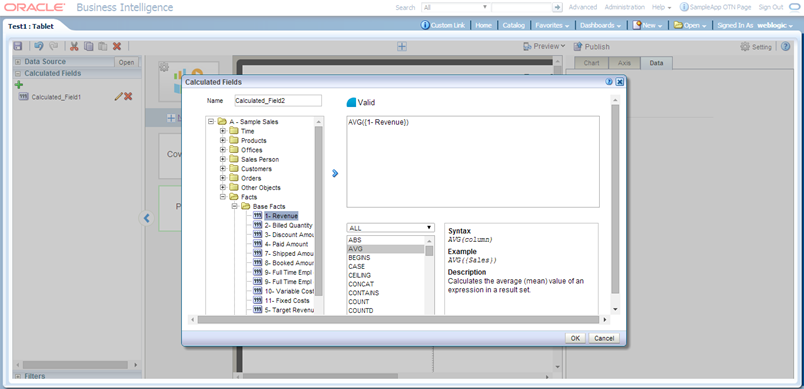Image resolution: width=804 pixels, height=389 pixels.
Task: Click the Undo icon in toolbar
Action: 38,46
